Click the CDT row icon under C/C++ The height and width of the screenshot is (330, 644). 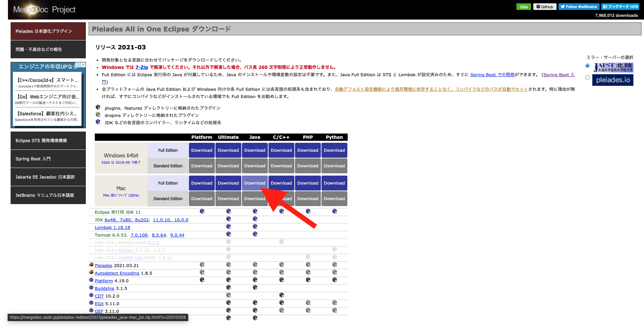click(282, 295)
